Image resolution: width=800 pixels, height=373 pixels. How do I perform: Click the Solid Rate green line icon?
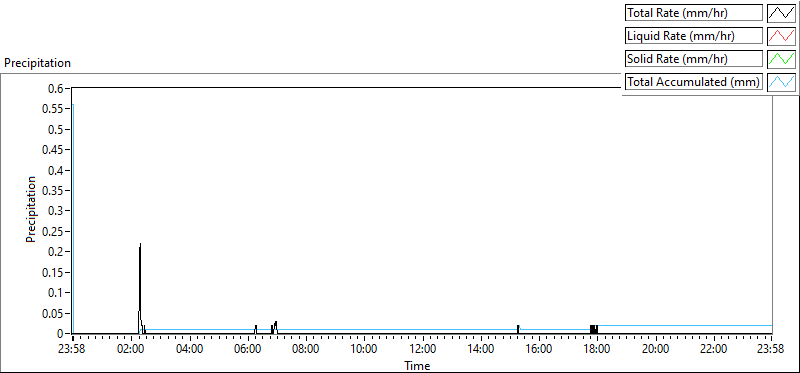781,59
